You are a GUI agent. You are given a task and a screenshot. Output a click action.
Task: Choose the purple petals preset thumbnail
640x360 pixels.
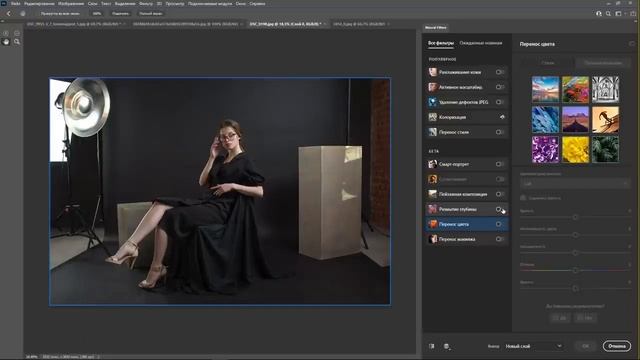click(545, 149)
